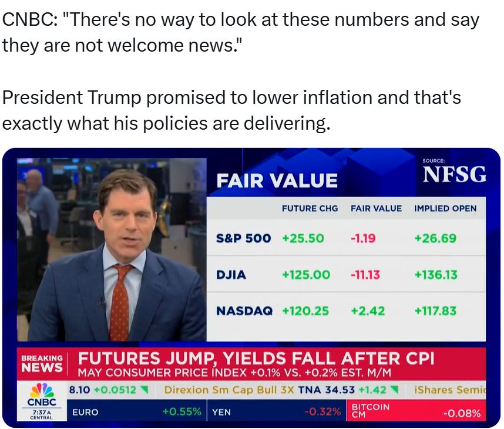Click the Breaking News badge
Screen dimensions: 504x429
coord(42,364)
